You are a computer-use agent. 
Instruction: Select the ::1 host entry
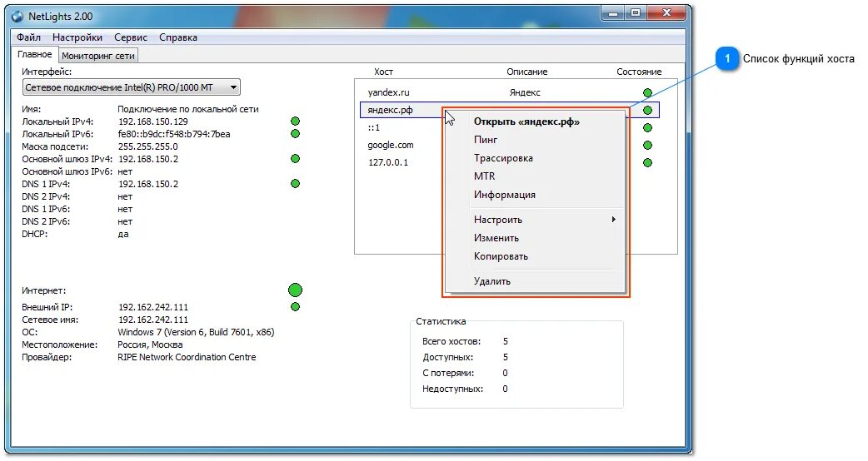374,127
